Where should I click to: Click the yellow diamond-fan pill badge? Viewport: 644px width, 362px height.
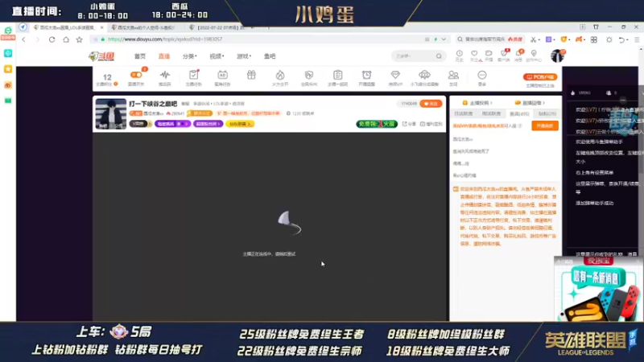240,124
